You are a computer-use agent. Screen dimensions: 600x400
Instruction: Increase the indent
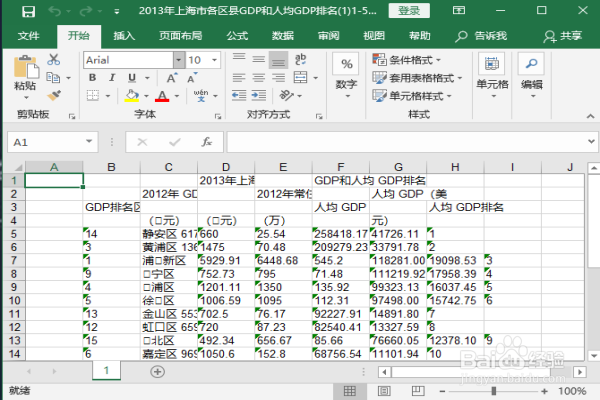tap(259, 95)
